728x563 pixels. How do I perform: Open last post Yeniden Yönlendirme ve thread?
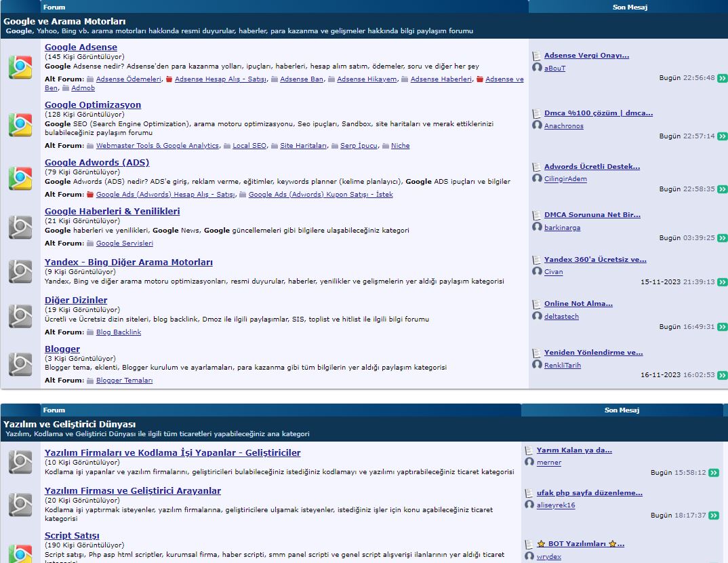coord(593,352)
